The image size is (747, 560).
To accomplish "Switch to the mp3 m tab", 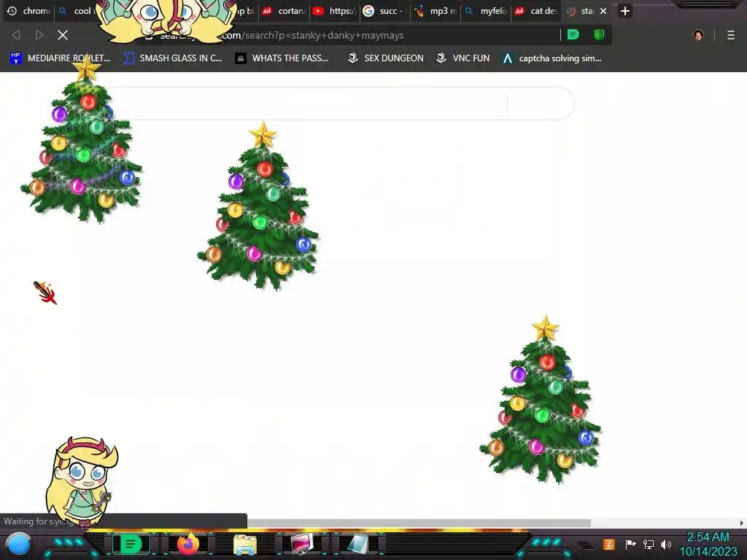I will pos(436,11).
